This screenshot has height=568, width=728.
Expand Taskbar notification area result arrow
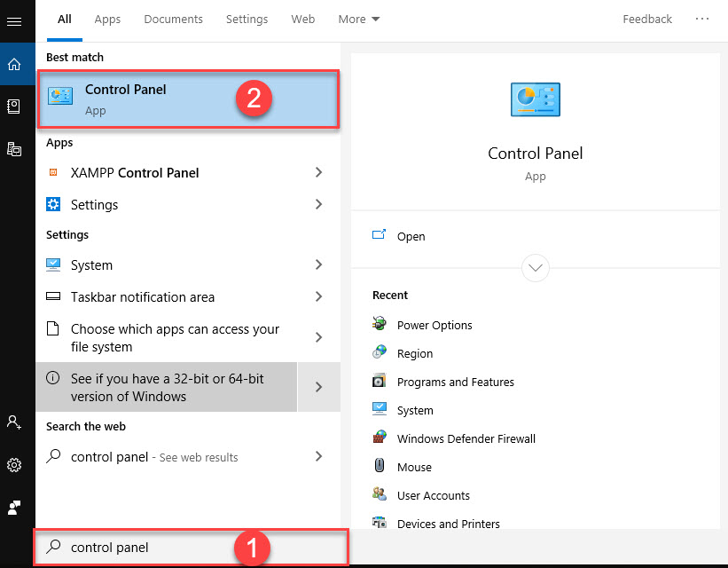pos(318,296)
